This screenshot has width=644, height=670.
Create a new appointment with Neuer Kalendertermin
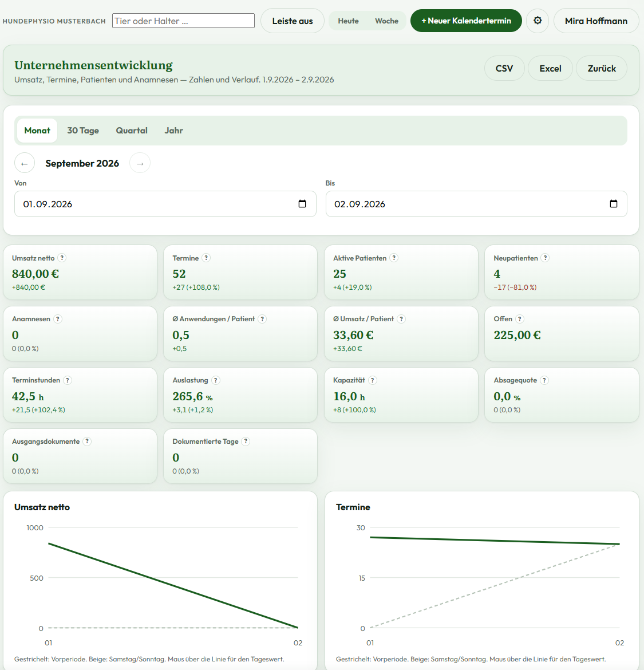click(466, 21)
